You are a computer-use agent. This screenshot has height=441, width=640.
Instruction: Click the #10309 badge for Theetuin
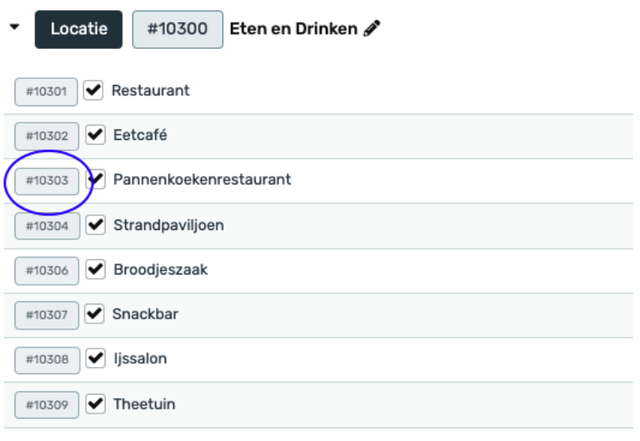pyautogui.click(x=47, y=406)
